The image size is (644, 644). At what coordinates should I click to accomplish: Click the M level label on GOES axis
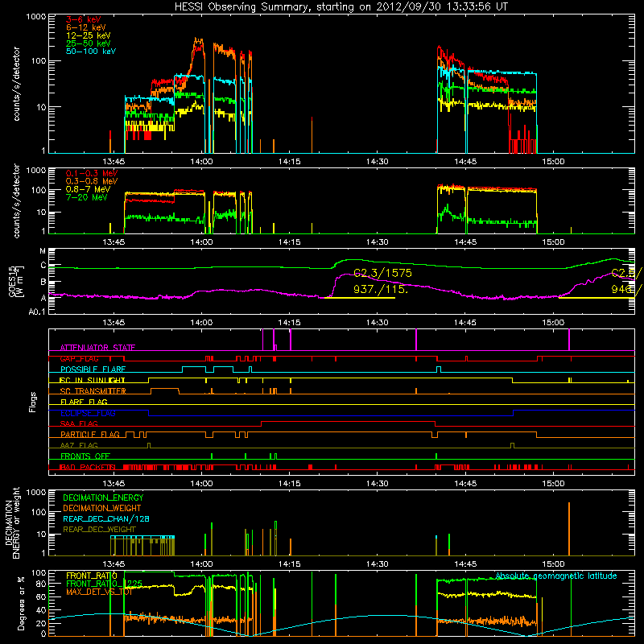[x=43, y=251]
